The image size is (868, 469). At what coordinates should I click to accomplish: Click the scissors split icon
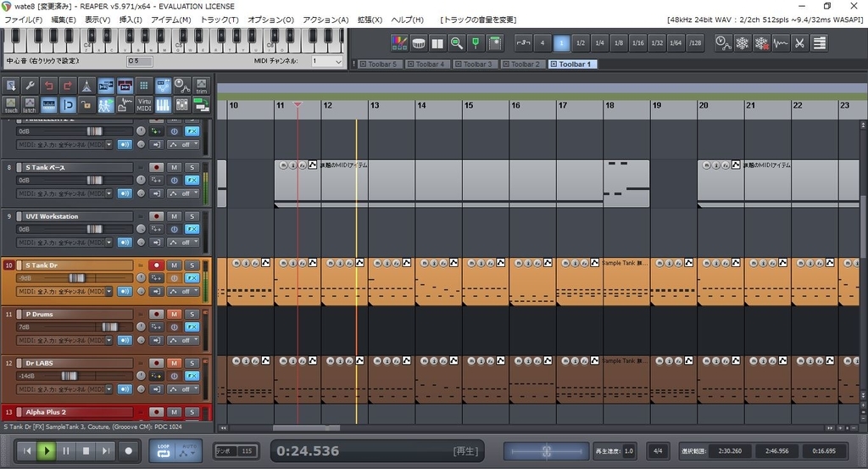[799, 42]
